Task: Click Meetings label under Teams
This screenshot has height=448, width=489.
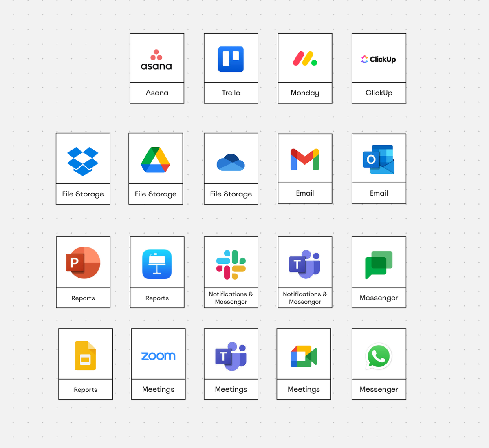Action: (x=231, y=390)
